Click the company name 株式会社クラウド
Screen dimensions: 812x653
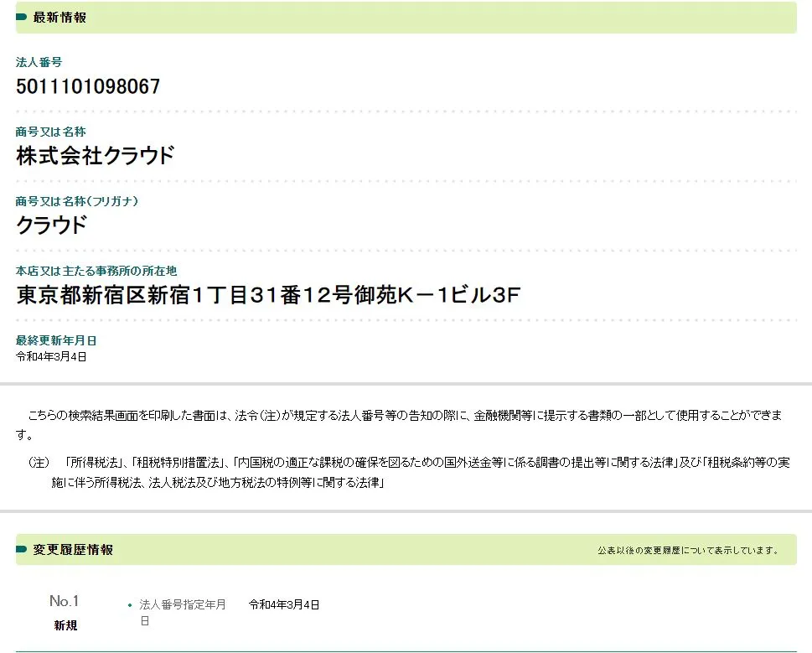click(96, 156)
